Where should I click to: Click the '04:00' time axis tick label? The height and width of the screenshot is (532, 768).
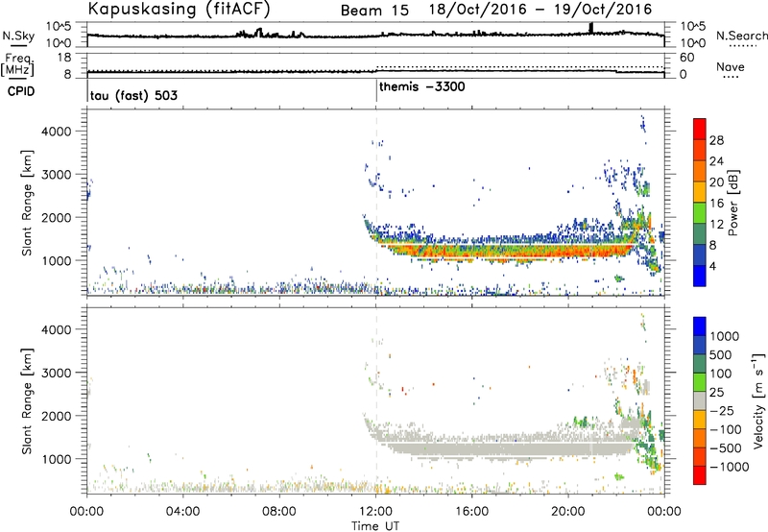pos(182,512)
